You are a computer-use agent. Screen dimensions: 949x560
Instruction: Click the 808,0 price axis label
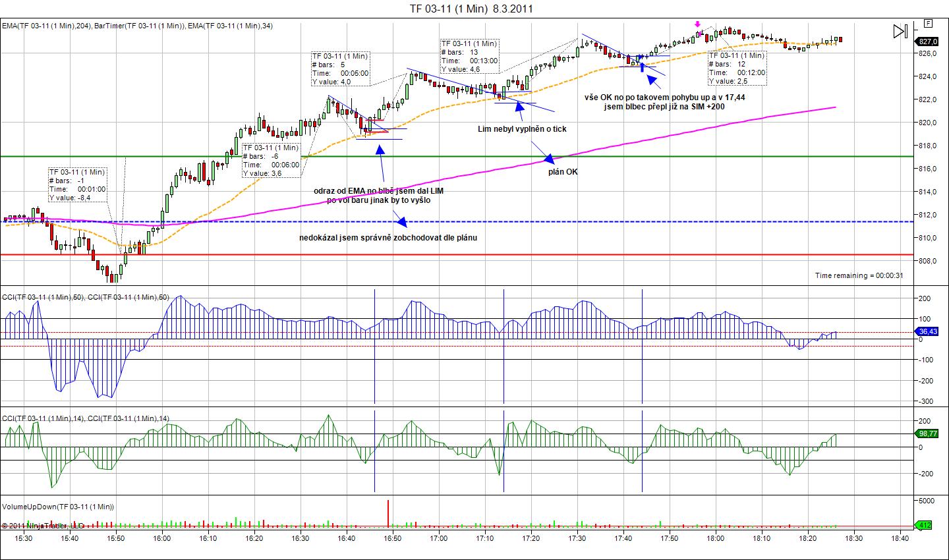click(928, 261)
